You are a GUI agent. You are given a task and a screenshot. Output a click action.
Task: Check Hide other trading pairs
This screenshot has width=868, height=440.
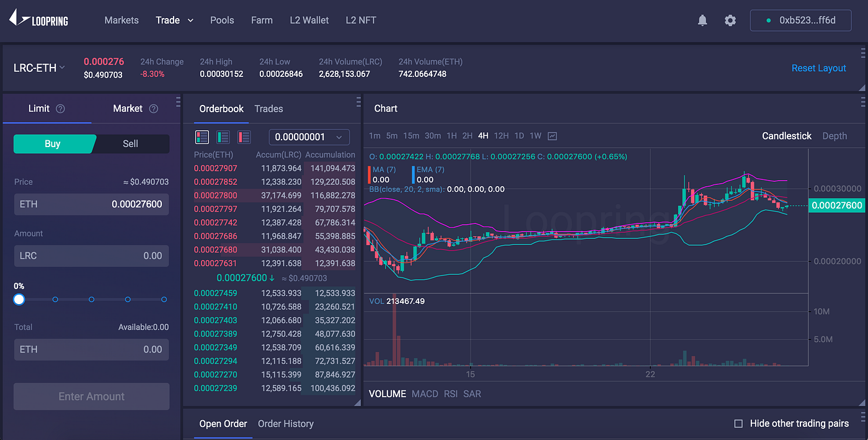[x=738, y=424]
